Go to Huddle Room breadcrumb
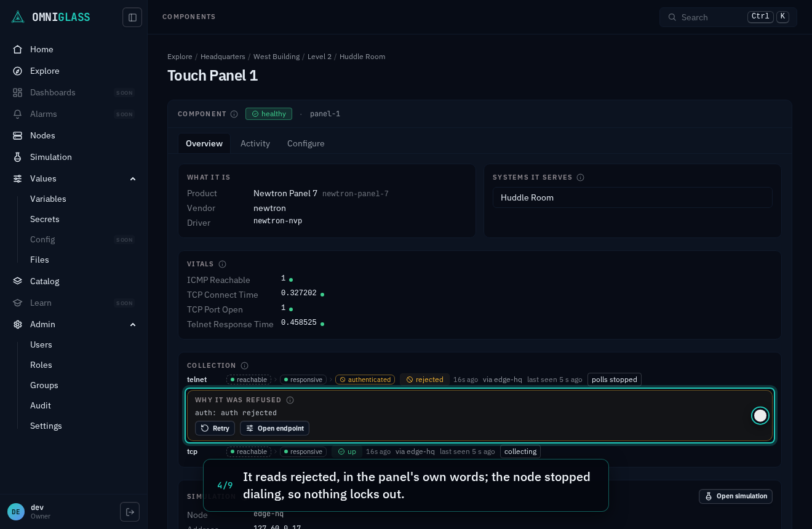The image size is (812, 529). click(x=362, y=57)
